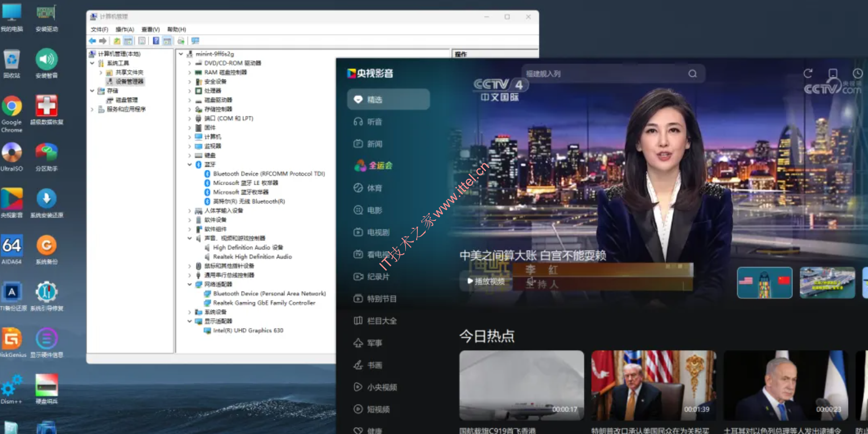The width and height of the screenshot is (868, 434).
Task: Click the back arrow in 计算机管理 toolbar
Action: pos(92,41)
